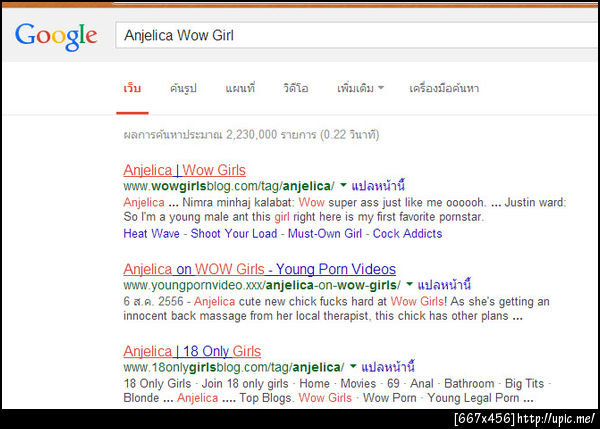Click the Google logo
Screen dimensions: 600x429
pyautogui.click(x=56, y=36)
